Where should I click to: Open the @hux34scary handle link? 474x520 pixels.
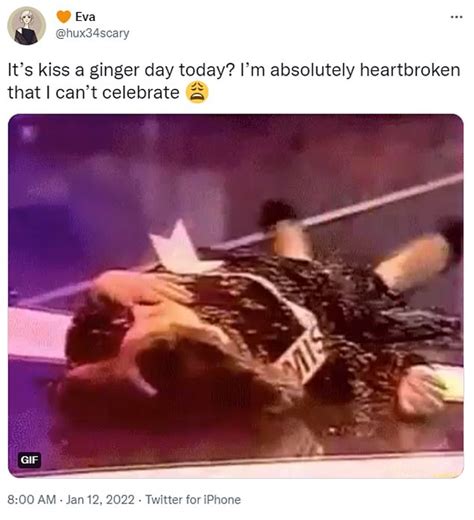(92, 33)
